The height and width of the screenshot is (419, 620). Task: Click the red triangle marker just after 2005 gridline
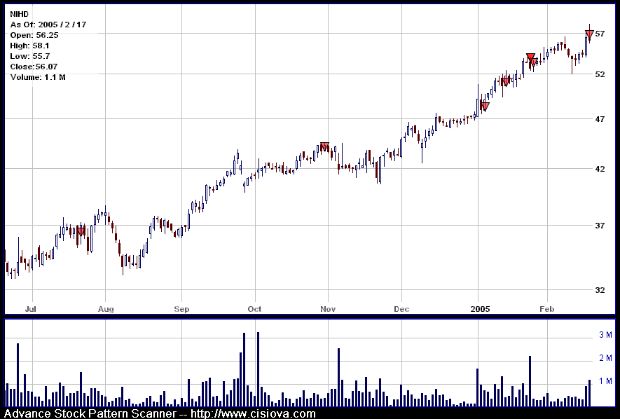[485, 106]
